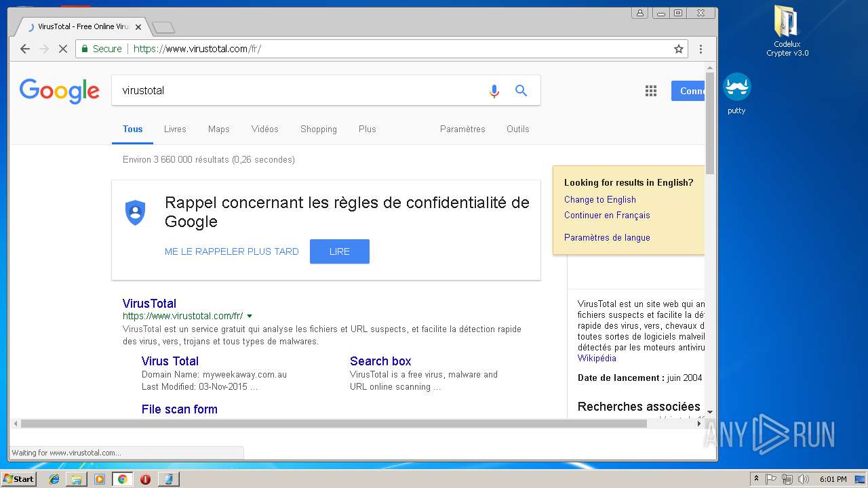Expand the Plus menu
Screen dimensions: 868x488
[x=368, y=129]
